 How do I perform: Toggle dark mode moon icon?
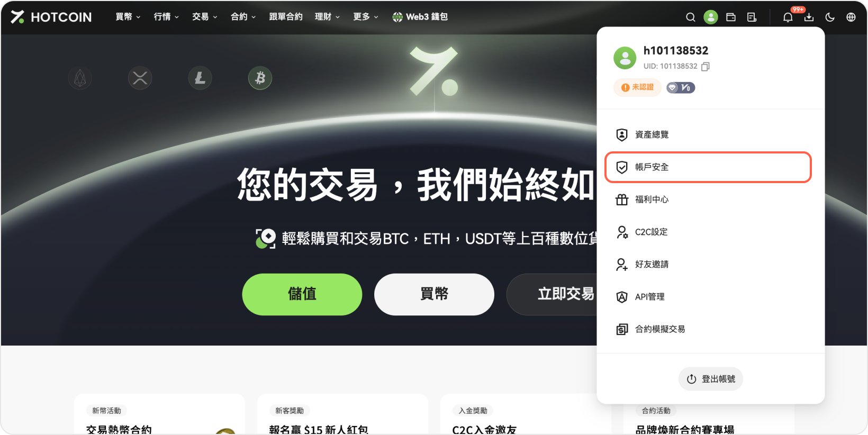pos(830,17)
